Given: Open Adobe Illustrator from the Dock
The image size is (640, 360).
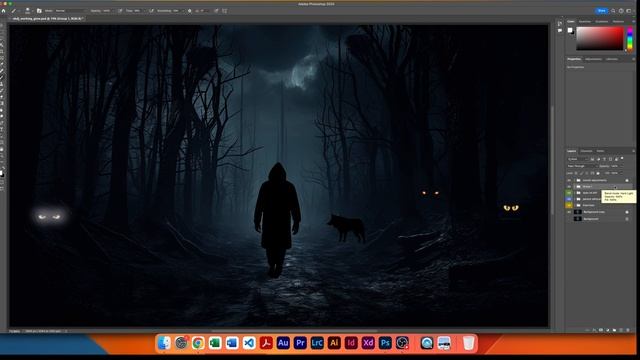Looking at the screenshot, I should coord(334,343).
